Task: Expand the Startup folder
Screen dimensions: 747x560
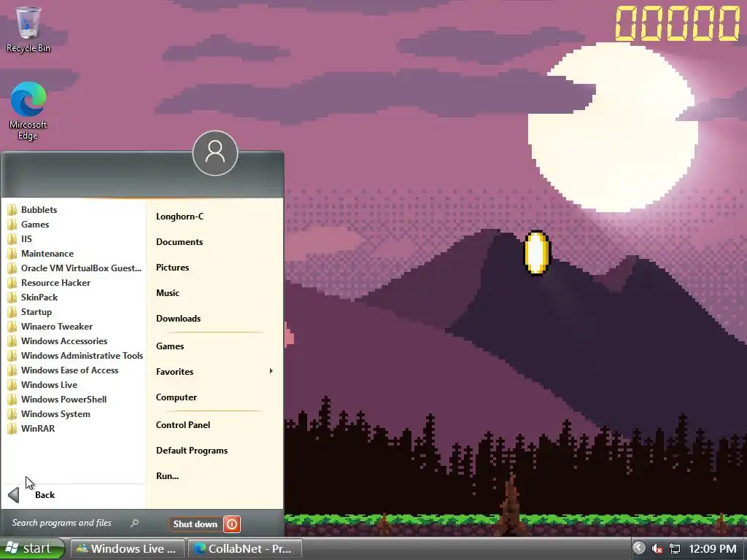Action: click(75, 312)
